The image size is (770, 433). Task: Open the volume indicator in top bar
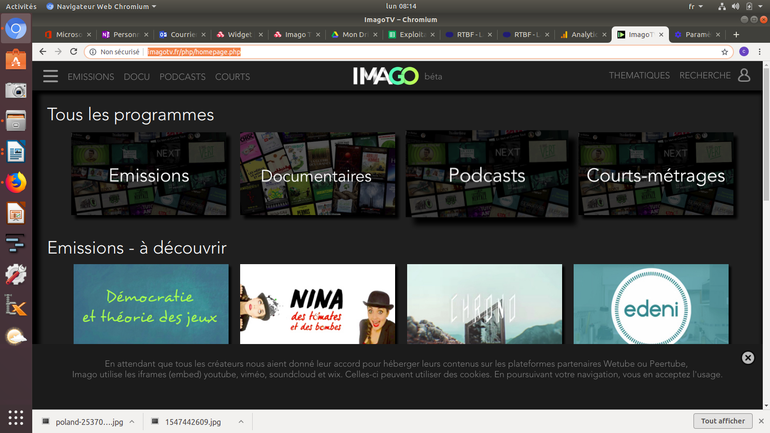coord(735,6)
